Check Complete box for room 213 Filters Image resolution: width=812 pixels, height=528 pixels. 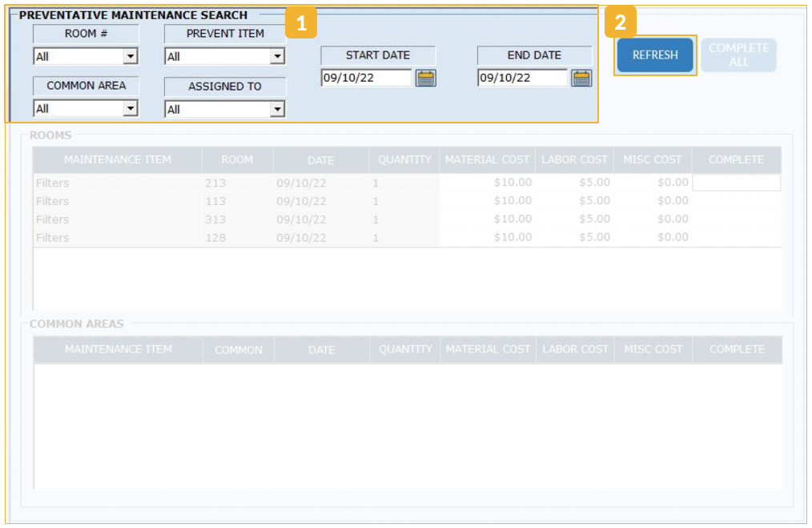point(736,183)
